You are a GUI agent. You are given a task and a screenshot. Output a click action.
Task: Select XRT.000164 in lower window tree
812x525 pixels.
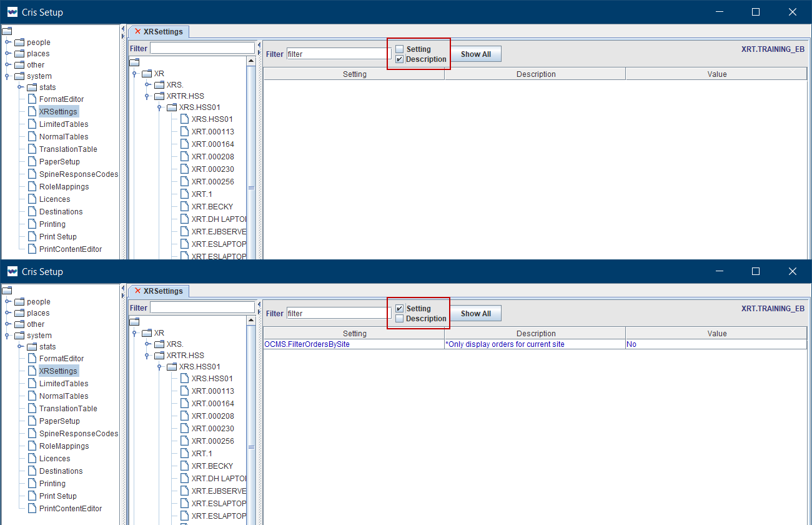(x=213, y=403)
